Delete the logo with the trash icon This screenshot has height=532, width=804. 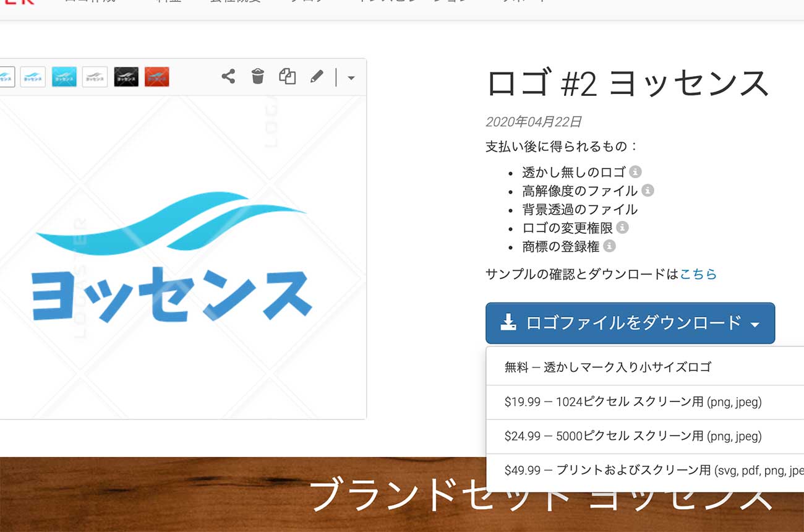click(258, 77)
